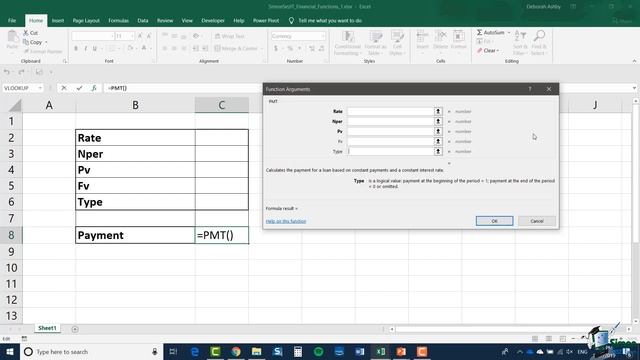This screenshot has width=640, height=360.
Task: Open the font size dropdown
Action: [x=132, y=36]
